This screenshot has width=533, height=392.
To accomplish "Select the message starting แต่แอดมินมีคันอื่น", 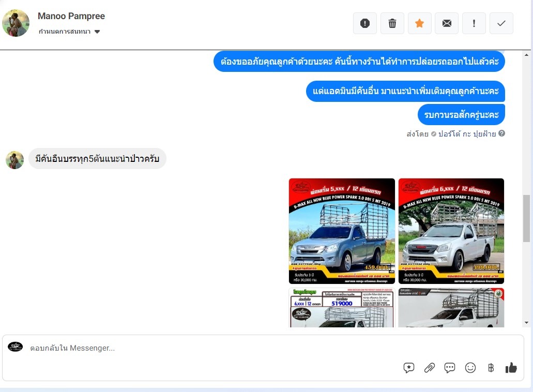I will tap(405, 91).
